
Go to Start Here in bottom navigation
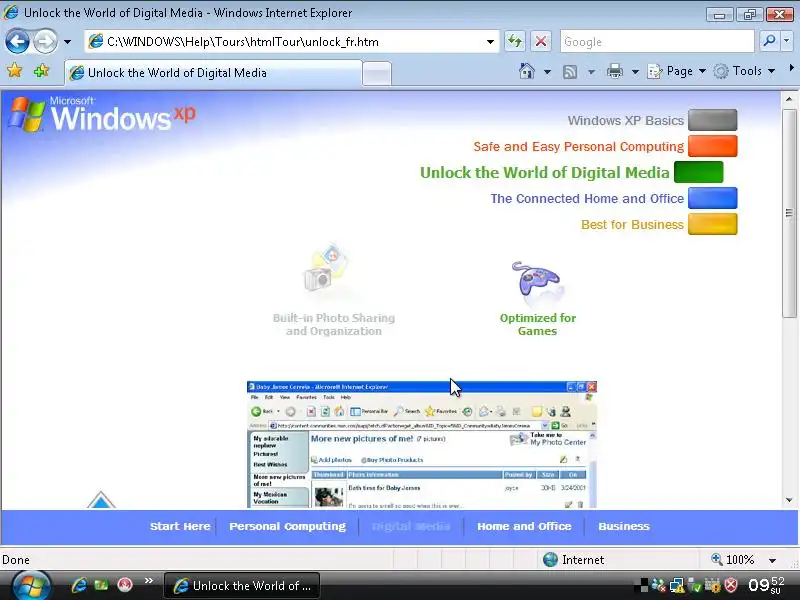click(180, 526)
